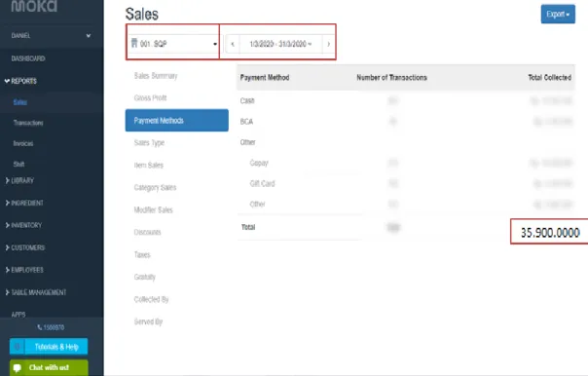Open the Dashboard menu item
Image resolution: width=588 pixels, height=376 pixels.
28,58
